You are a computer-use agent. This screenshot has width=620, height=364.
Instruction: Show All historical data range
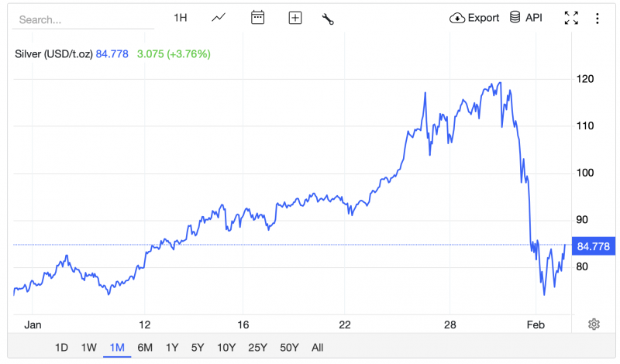click(x=317, y=348)
